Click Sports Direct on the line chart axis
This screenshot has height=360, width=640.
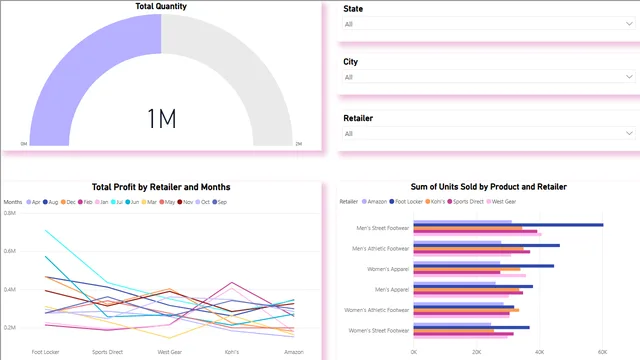(107, 352)
